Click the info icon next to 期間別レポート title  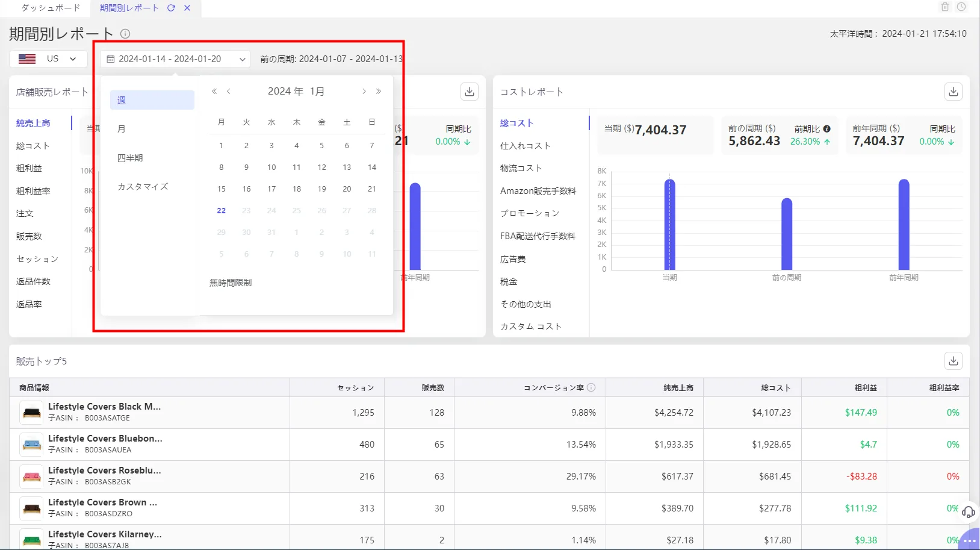(125, 34)
